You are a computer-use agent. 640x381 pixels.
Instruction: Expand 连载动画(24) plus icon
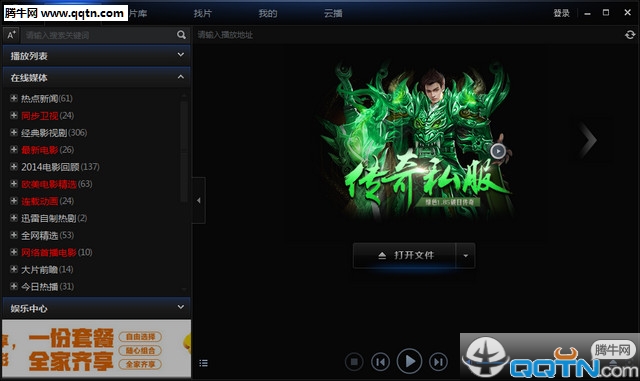click(14, 201)
